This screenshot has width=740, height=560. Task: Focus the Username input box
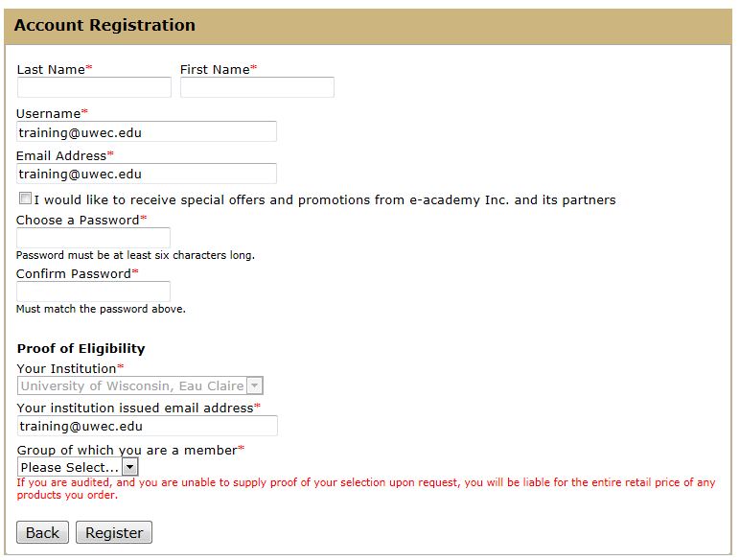[x=147, y=132]
